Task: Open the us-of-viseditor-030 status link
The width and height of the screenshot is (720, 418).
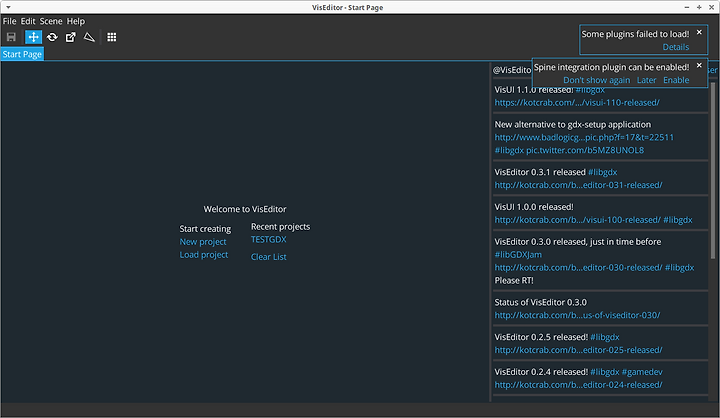Action: click(577, 315)
